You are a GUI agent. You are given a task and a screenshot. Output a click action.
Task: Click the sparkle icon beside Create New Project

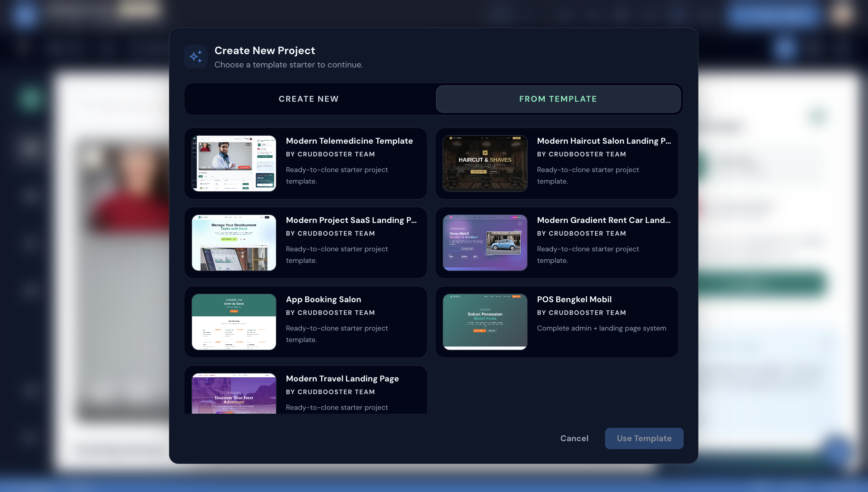click(196, 56)
